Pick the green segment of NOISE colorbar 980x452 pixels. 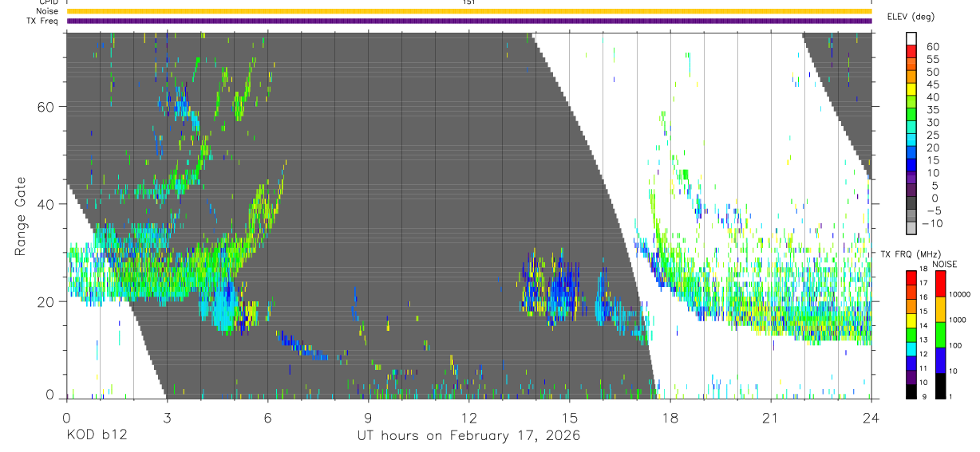click(940, 335)
